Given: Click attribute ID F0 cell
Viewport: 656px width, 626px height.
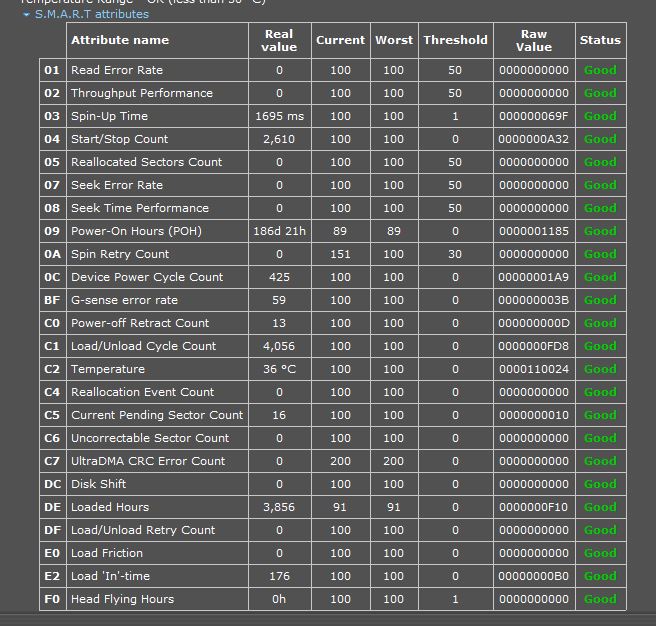Looking at the screenshot, I should tap(52, 599).
